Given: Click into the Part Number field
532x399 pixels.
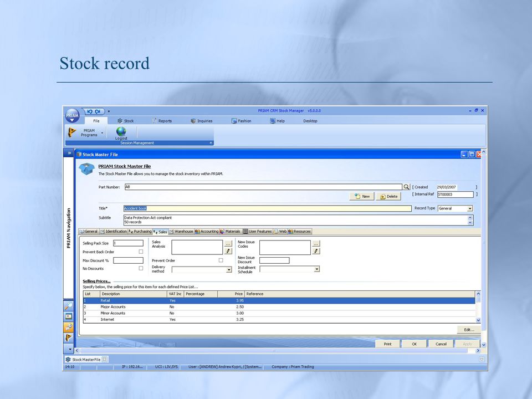Looking at the screenshot, I should click(x=263, y=187).
